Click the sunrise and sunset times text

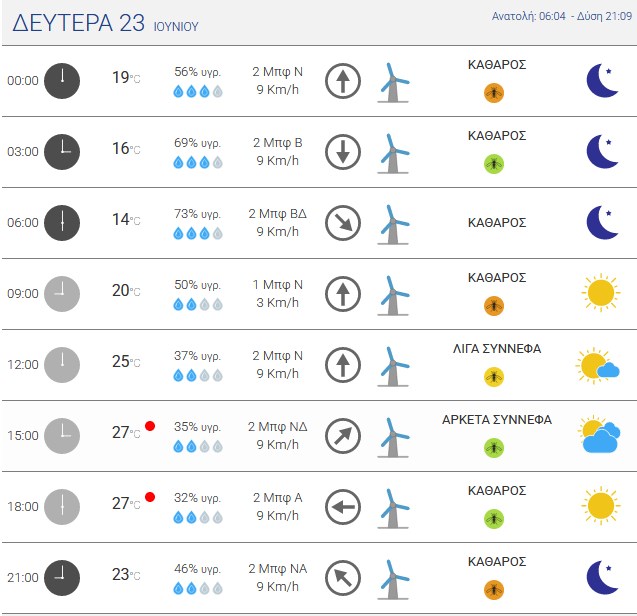click(x=562, y=16)
